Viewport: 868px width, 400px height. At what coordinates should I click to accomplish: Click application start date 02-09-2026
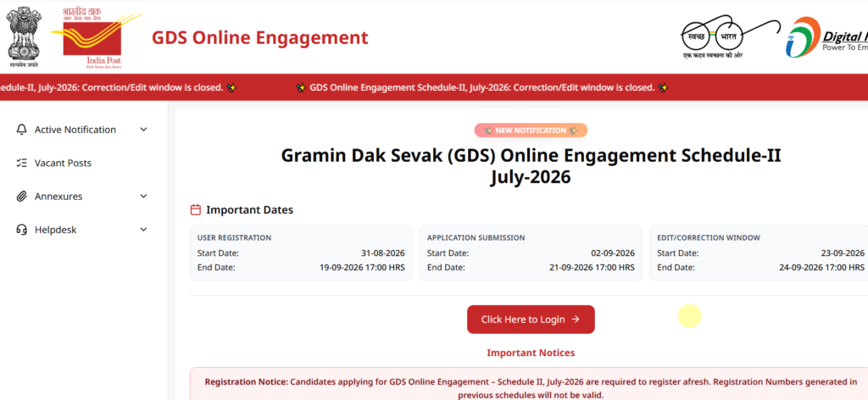(613, 253)
